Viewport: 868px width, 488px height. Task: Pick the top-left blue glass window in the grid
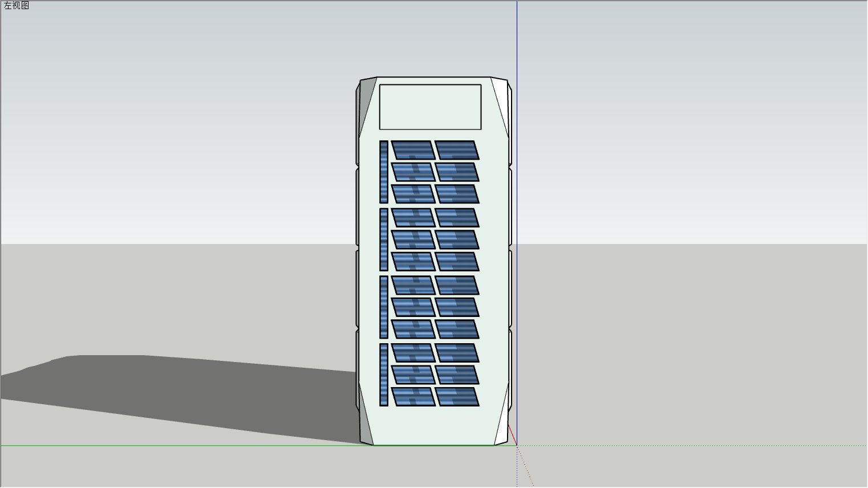point(413,151)
